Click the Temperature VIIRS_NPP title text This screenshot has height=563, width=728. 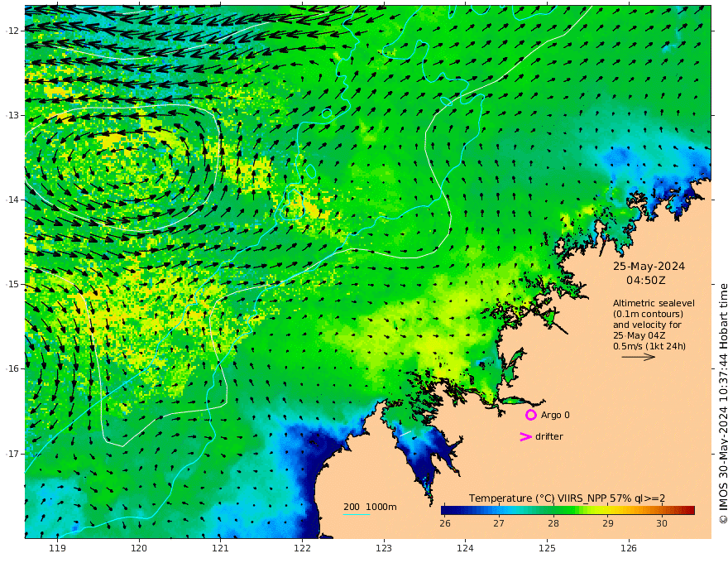point(567,498)
